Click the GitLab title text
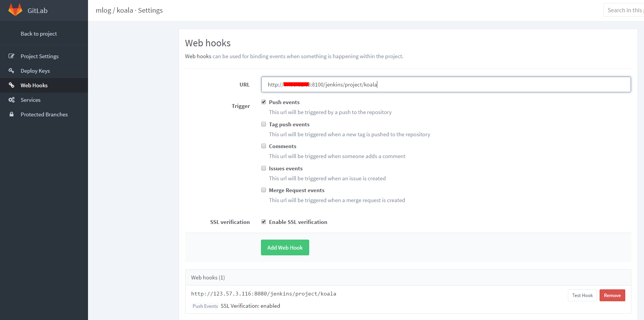Viewport: 644px width, 320px height. [37, 11]
